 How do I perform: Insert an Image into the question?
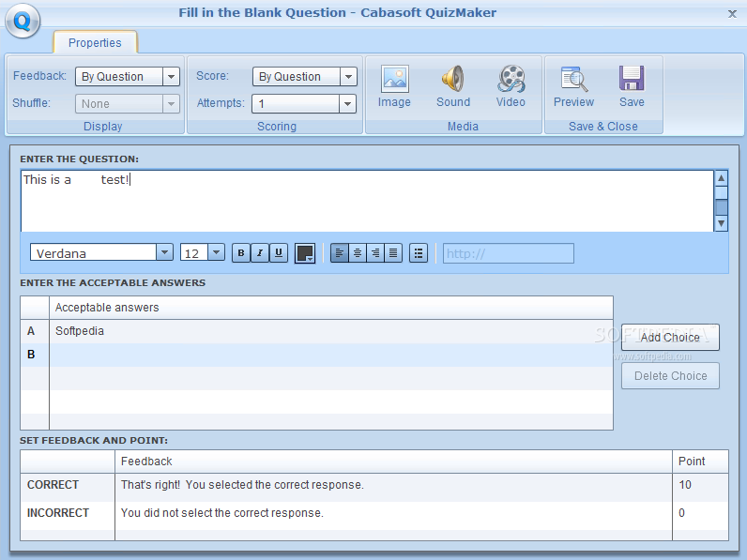point(394,86)
